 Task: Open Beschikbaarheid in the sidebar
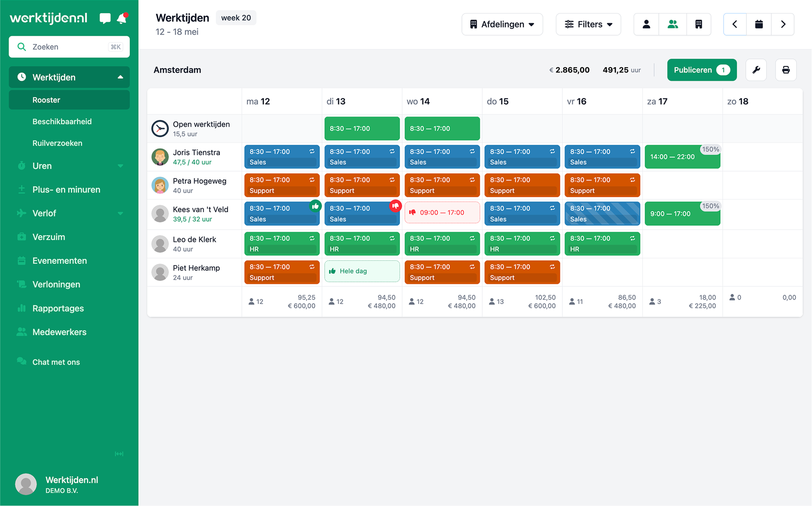click(62, 122)
